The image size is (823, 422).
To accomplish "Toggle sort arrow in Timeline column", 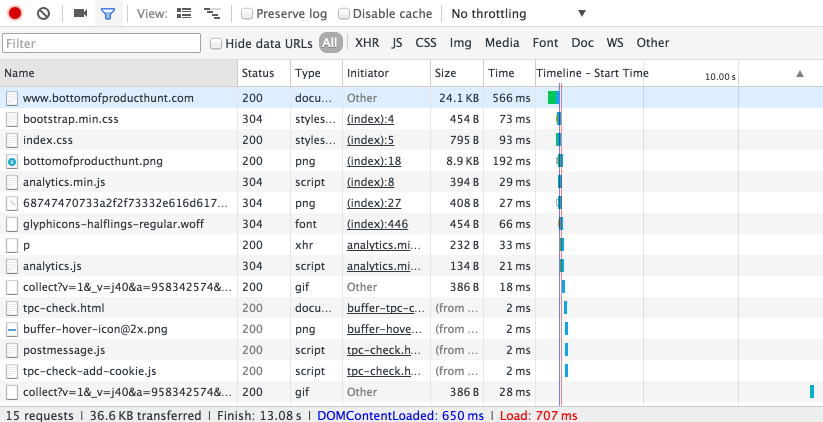I will click(x=800, y=73).
